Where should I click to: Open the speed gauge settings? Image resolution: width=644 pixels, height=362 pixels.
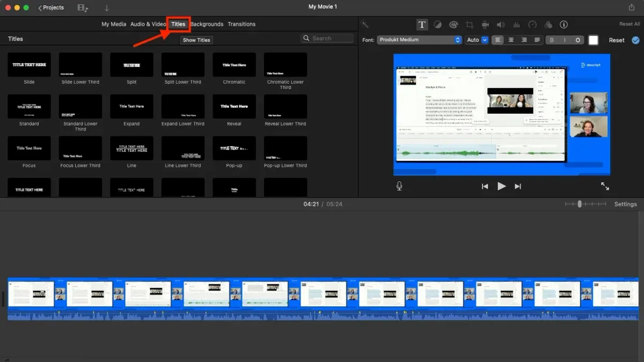coord(532,25)
